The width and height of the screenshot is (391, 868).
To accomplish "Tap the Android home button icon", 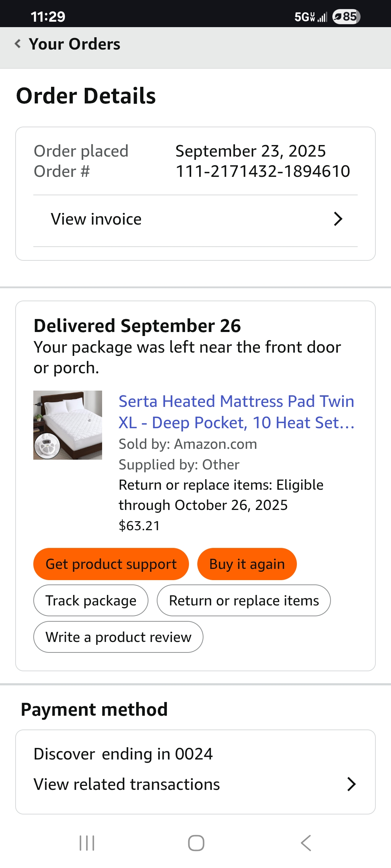I will (x=196, y=843).
